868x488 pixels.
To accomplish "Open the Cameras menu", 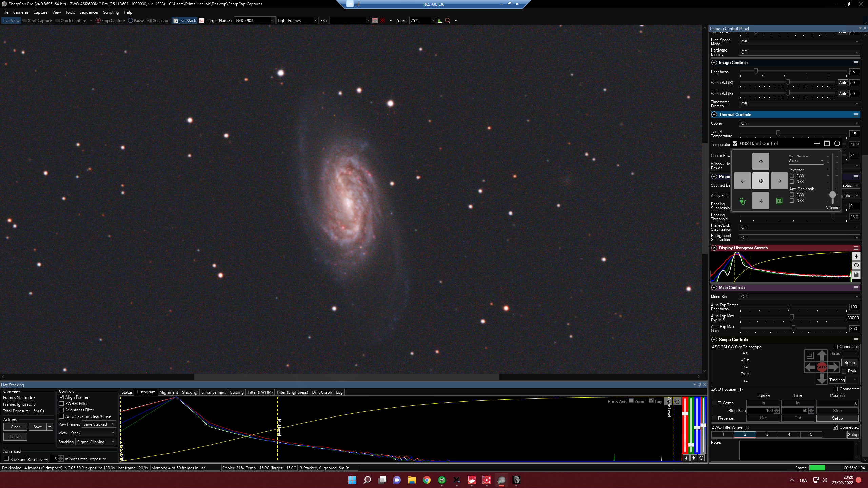I will pyautogui.click(x=21, y=12).
